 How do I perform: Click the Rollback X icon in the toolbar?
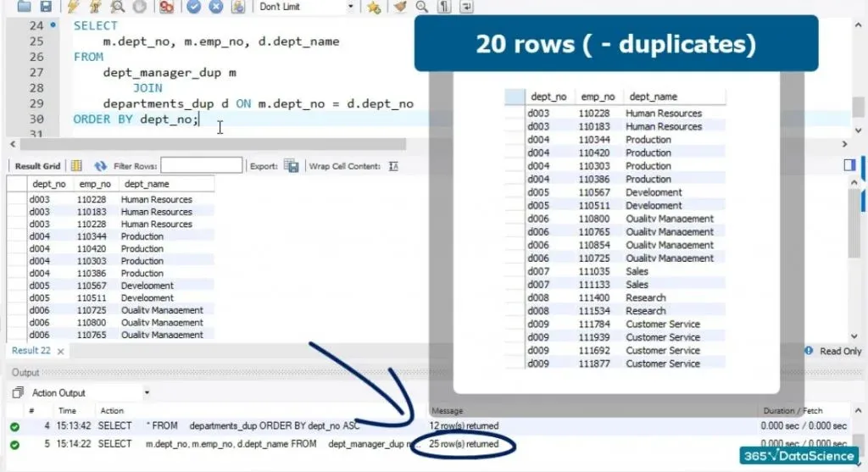pyautogui.click(x=215, y=7)
